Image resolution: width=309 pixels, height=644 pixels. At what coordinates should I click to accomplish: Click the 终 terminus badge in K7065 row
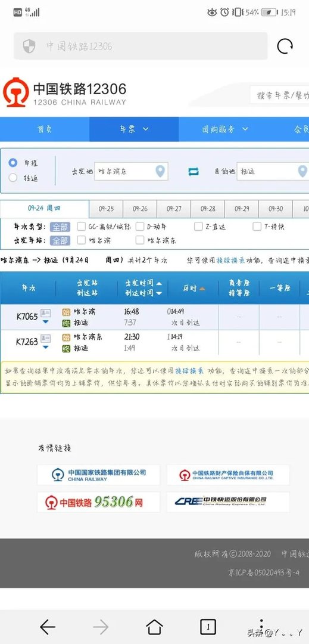[66, 324]
